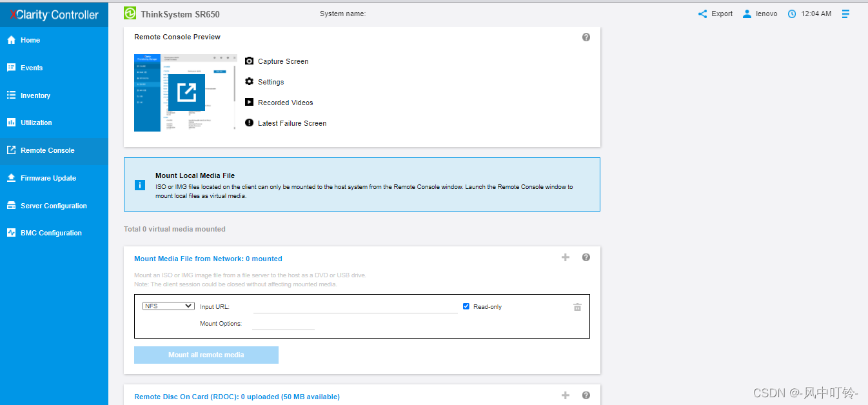Expand Remote Disc On Card with plus icon
868x405 pixels.
click(566, 395)
